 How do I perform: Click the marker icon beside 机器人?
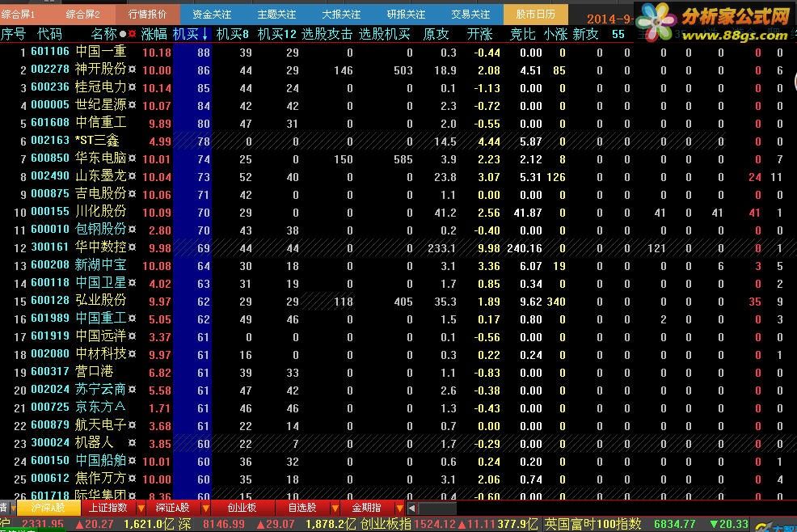pyautogui.click(x=132, y=443)
